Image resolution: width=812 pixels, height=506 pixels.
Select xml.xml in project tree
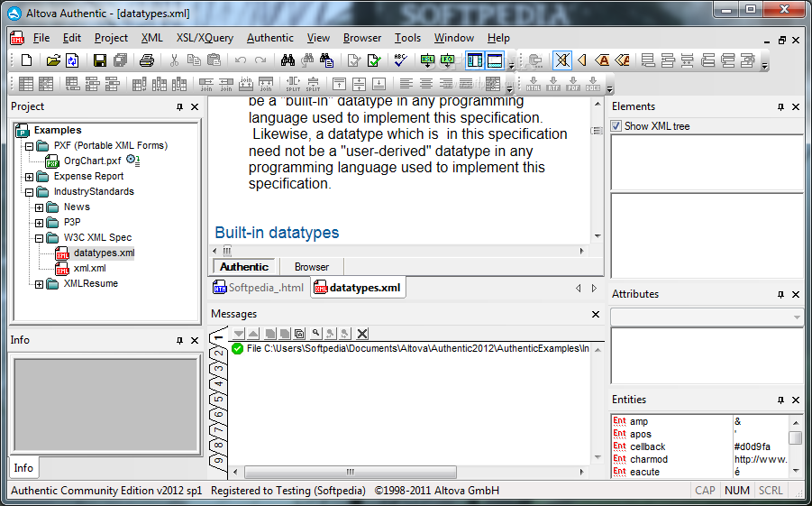point(89,268)
